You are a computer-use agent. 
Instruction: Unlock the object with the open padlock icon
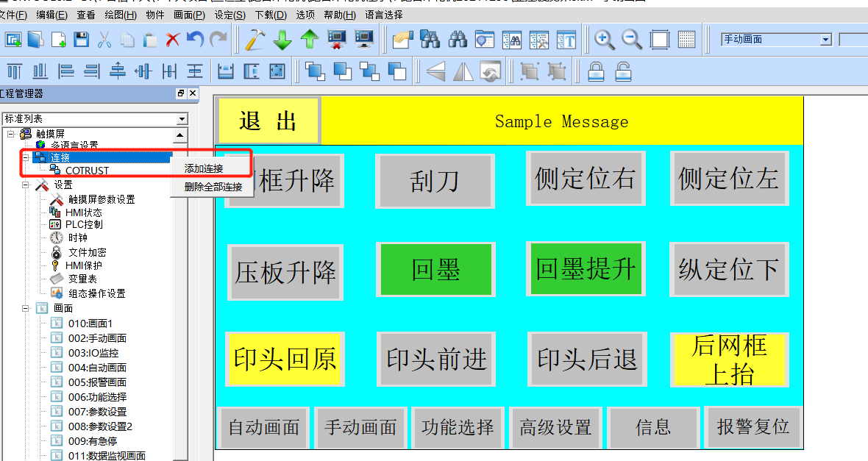pyautogui.click(x=623, y=71)
